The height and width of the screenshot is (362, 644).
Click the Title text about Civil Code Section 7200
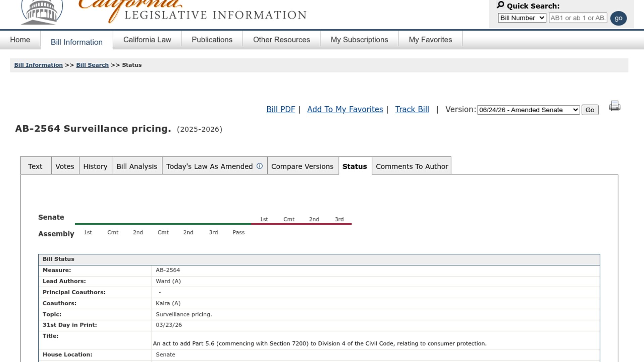click(x=320, y=344)
